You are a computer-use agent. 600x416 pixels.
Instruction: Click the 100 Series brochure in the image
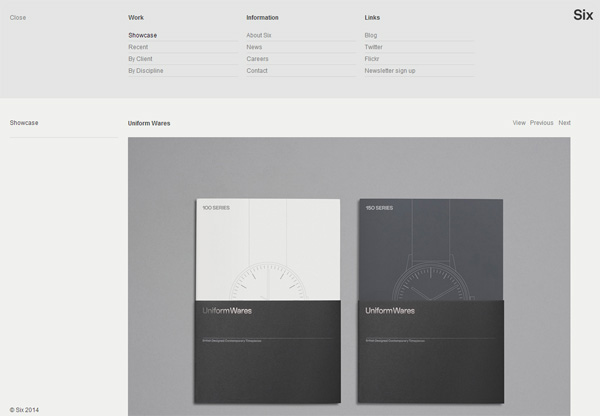[x=268, y=301]
